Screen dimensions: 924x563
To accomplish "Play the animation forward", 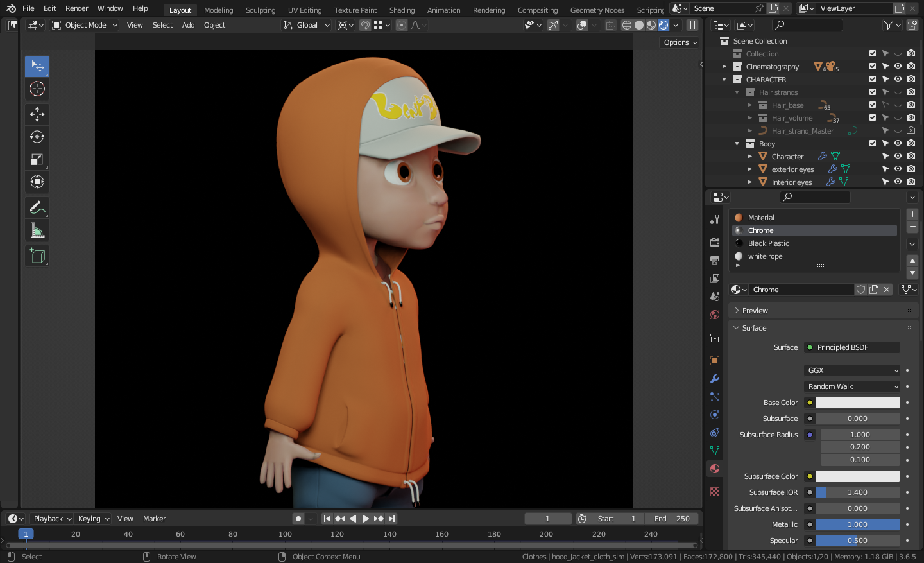I will click(x=366, y=519).
